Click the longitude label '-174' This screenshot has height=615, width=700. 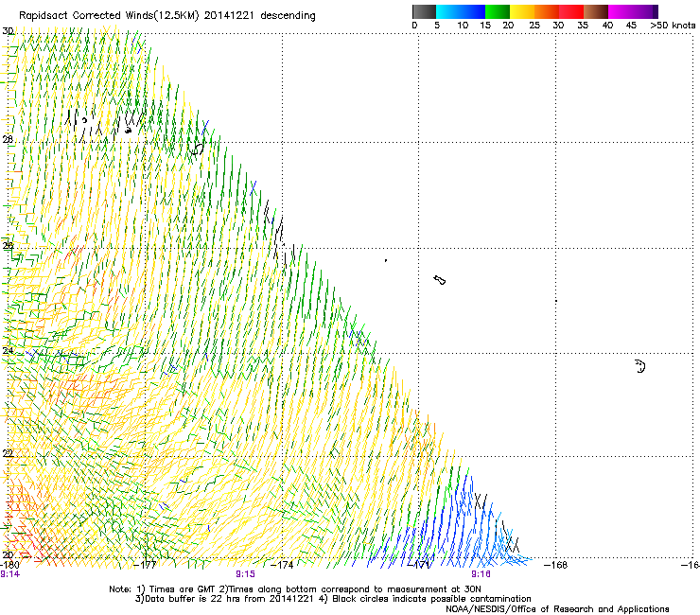click(x=282, y=565)
